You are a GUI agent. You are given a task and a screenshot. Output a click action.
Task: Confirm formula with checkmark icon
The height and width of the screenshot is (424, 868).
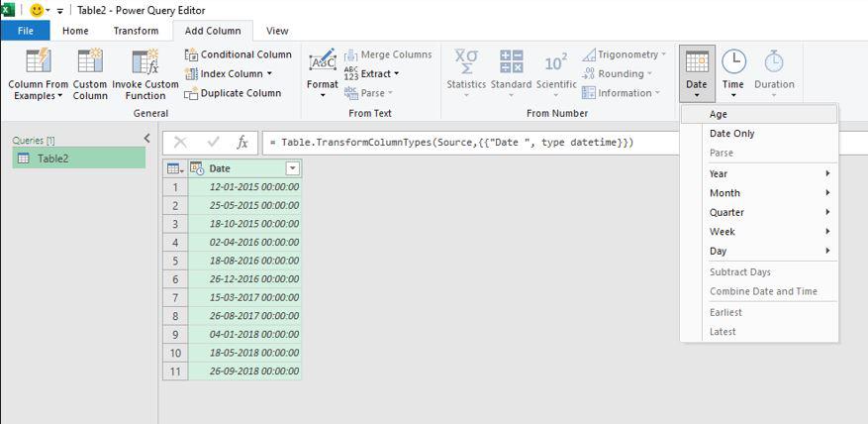(213, 143)
